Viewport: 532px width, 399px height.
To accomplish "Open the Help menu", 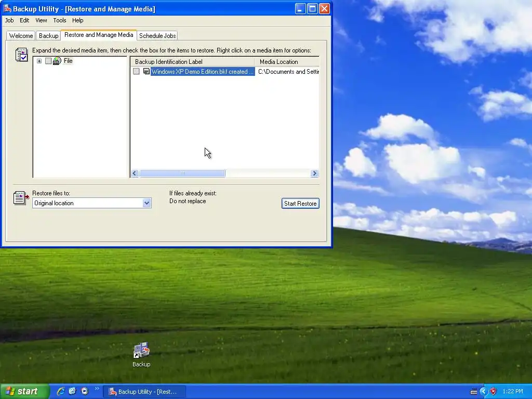I will coord(78,20).
